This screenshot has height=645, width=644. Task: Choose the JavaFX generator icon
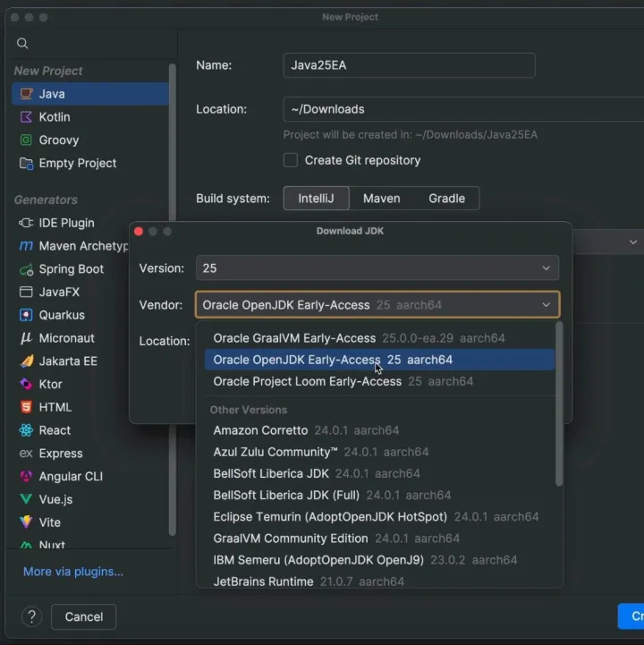(26, 292)
